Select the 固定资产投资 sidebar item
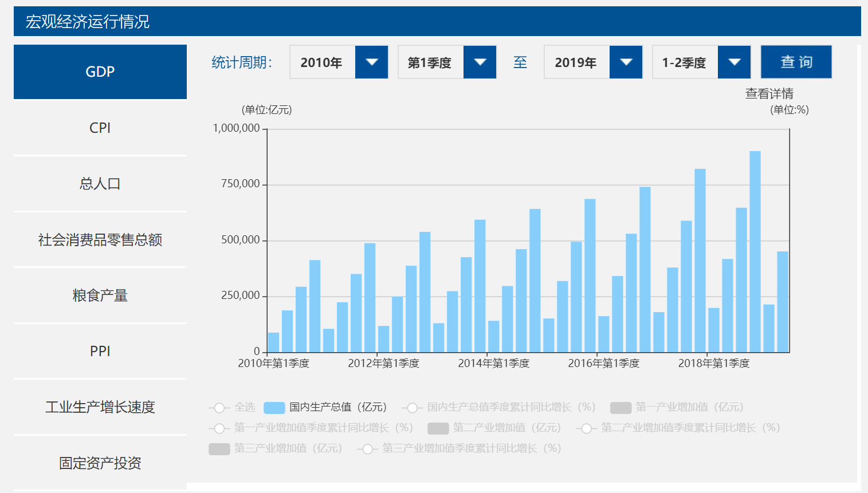This screenshot has height=493, width=868. coord(100,463)
